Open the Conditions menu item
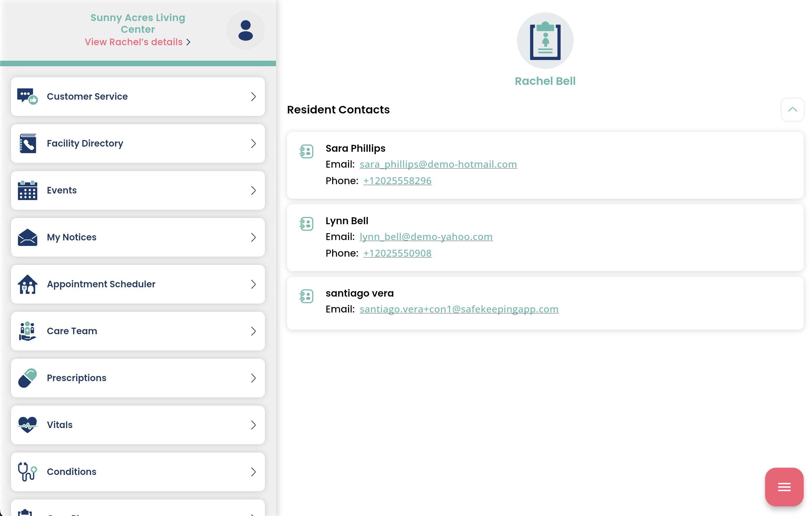 pos(138,472)
